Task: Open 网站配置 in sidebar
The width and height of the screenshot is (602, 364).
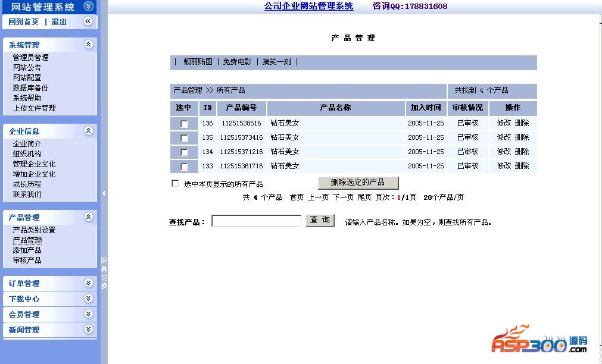Action: click(x=27, y=77)
